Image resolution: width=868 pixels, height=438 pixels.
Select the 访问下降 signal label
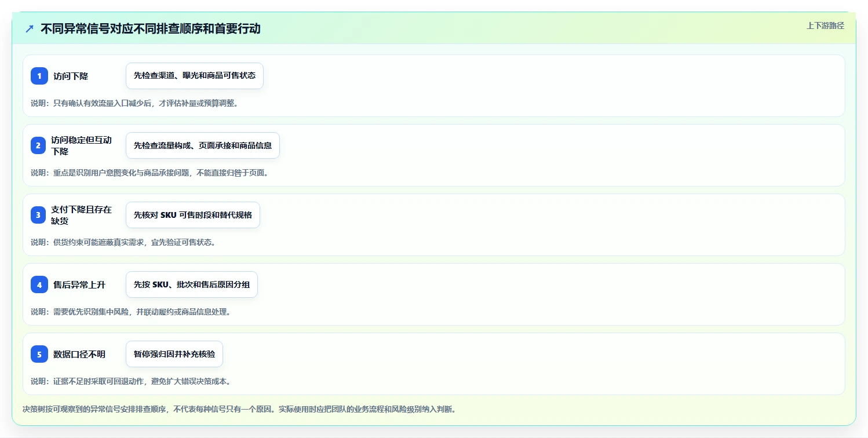click(71, 76)
